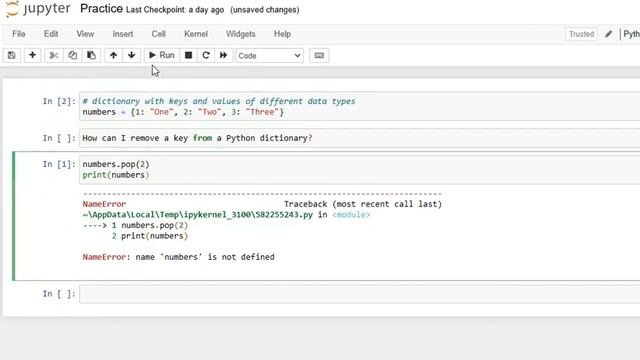Open the Kernel menu

coord(196,34)
